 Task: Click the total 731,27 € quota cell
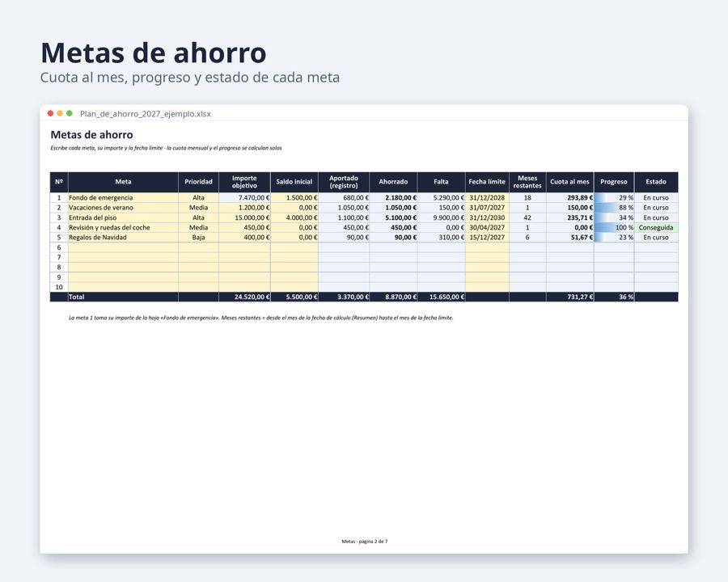pos(569,297)
